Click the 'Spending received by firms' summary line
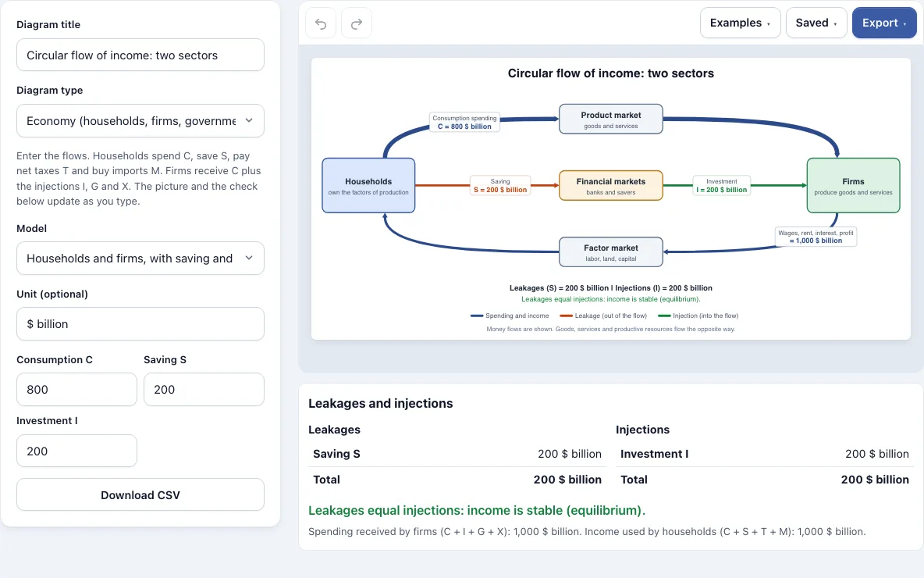The height and width of the screenshot is (578, 924). [587, 531]
